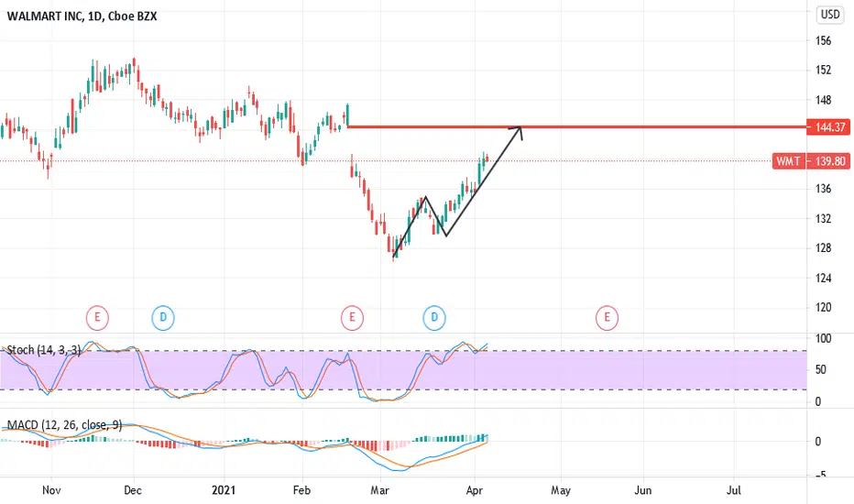Screen dimensions: 854x504
Task: Click the USD currency button
Action: tap(830, 14)
